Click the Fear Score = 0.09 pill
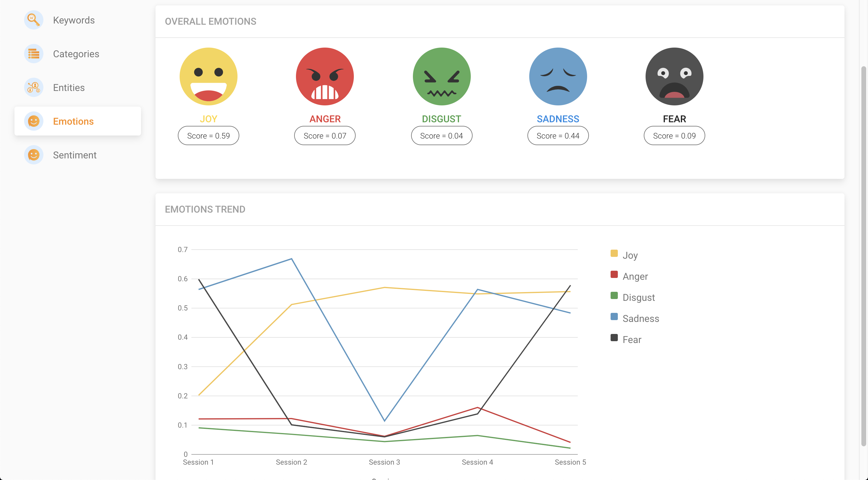 coord(674,136)
